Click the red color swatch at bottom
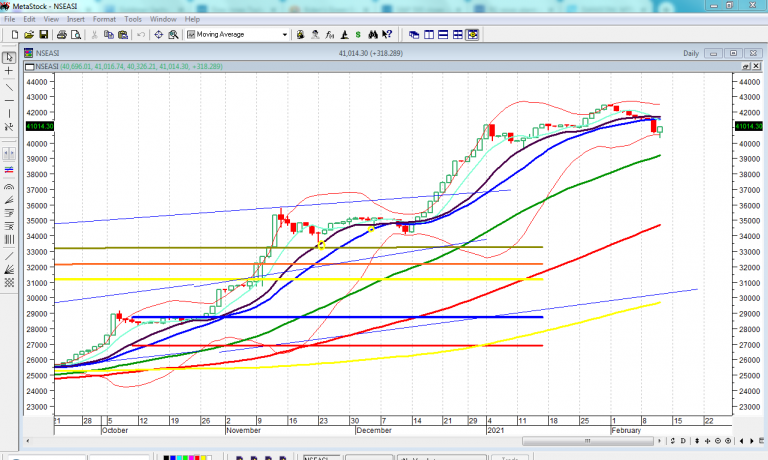 [197, 458]
